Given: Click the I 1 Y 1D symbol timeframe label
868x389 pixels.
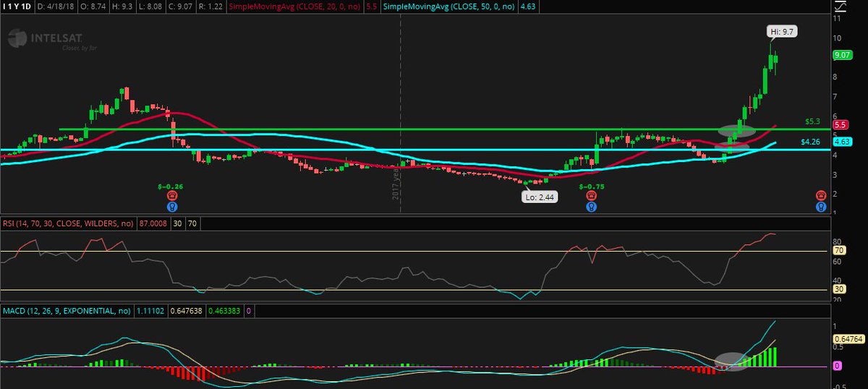Looking at the screenshot, I should (19, 7).
